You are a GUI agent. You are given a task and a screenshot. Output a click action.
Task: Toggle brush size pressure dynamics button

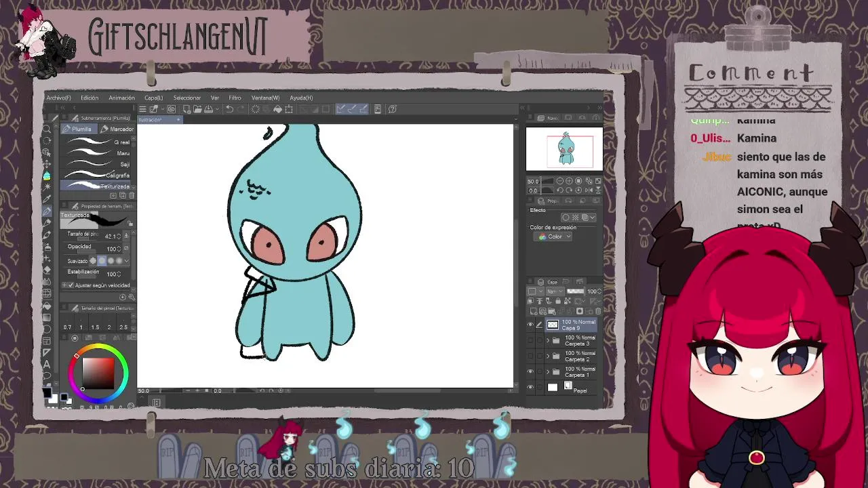tap(126, 236)
